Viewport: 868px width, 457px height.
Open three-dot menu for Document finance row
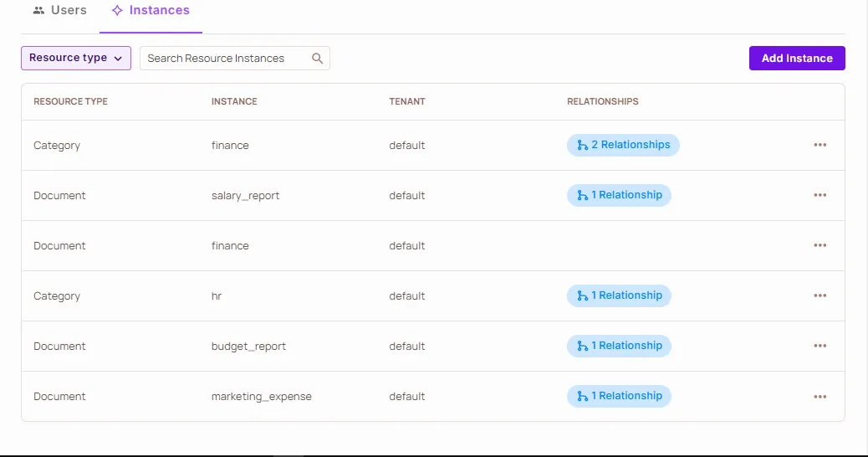point(819,245)
